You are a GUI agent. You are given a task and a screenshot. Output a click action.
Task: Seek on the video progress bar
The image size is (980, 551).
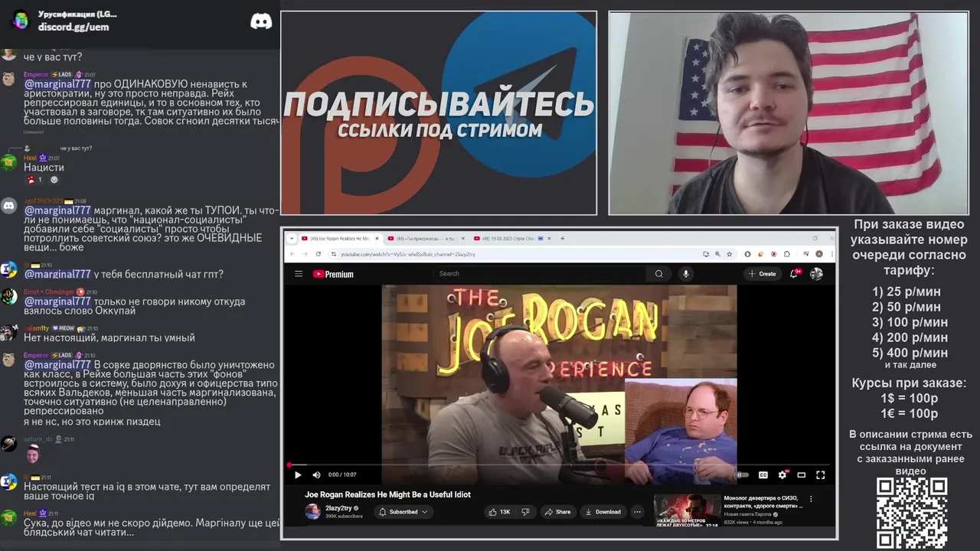[559, 465]
